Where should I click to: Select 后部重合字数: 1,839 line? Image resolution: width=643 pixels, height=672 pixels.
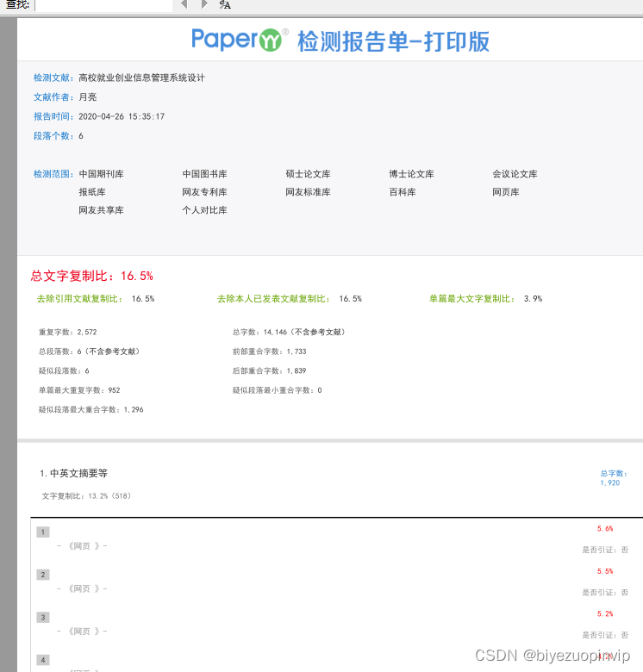pos(269,370)
